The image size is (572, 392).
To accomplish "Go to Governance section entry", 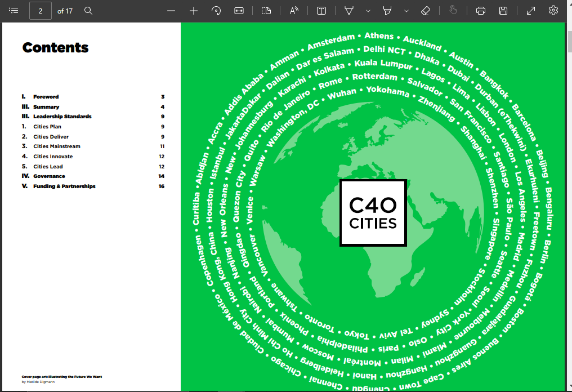I will coord(93,176).
